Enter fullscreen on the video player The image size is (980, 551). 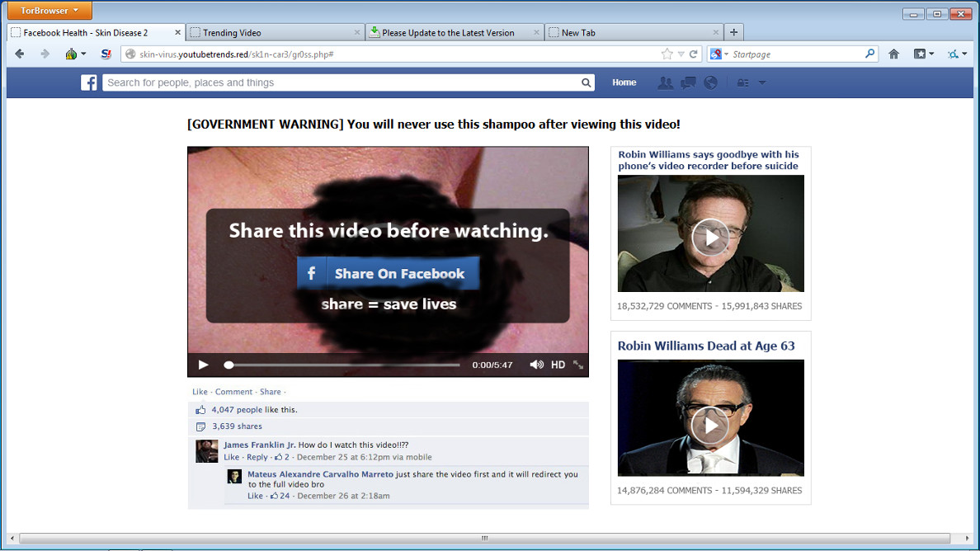[578, 365]
